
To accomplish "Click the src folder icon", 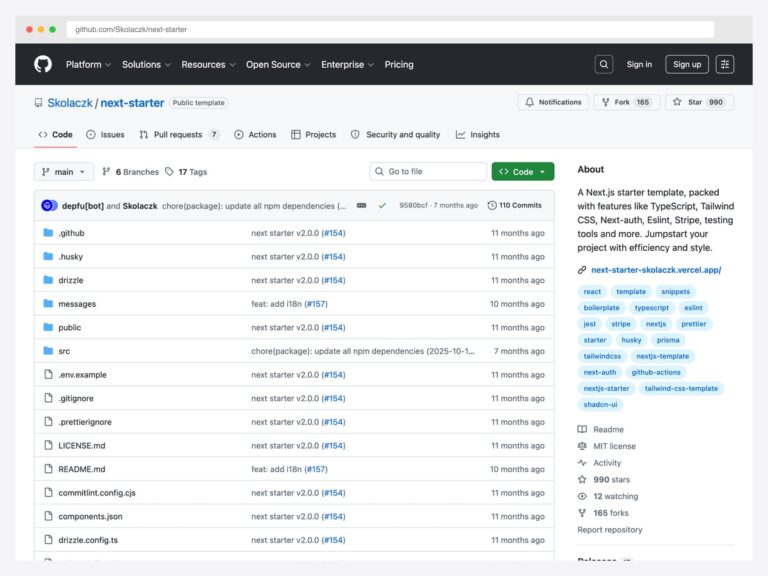I will [x=48, y=351].
